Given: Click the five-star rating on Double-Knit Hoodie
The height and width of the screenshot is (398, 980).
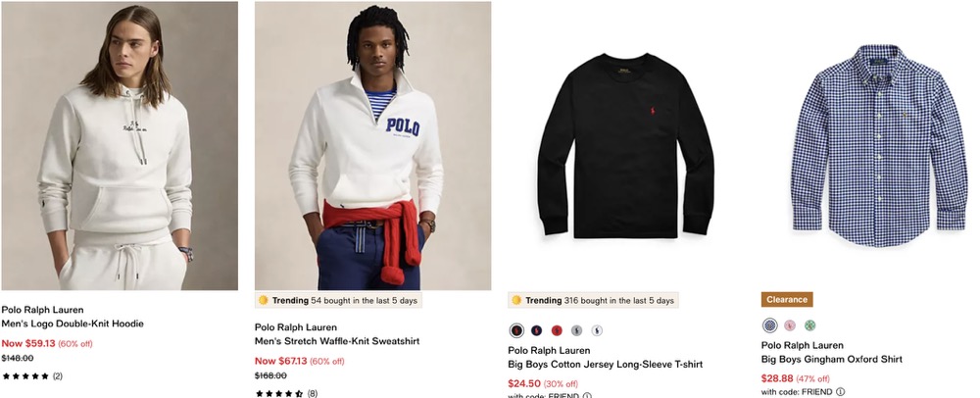Looking at the screenshot, I should pyautogui.click(x=25, y=376).
